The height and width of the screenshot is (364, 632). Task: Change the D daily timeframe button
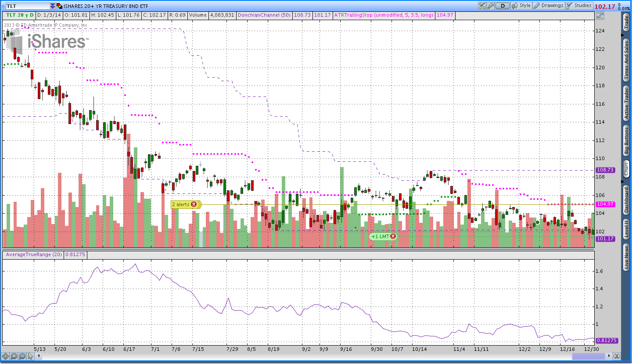tap(503, 6)
